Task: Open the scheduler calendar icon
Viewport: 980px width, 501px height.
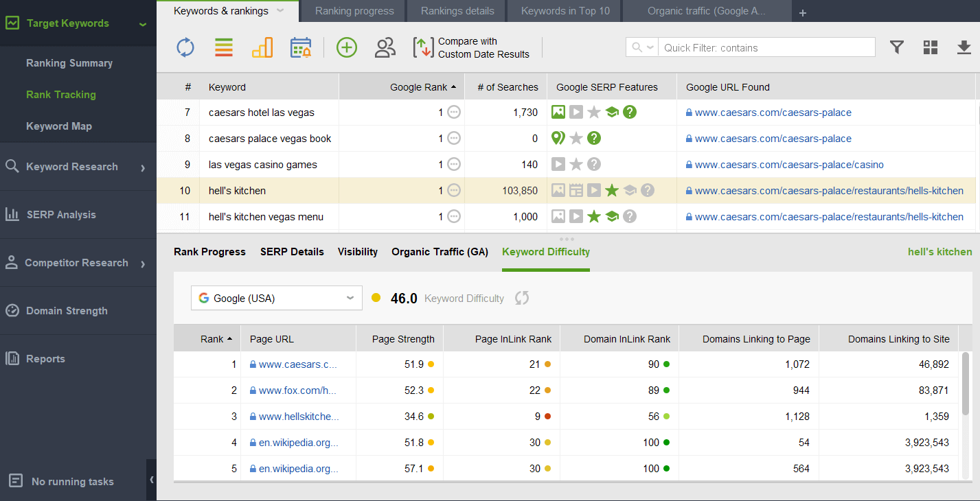Action: click(x=301, y=47)
